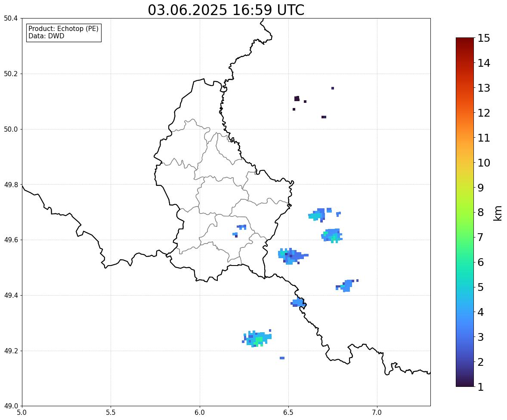The height and width of the screenshot is (420, 507).
Task: Click the dark red top of the colorbar
Action: coord(465,40)
